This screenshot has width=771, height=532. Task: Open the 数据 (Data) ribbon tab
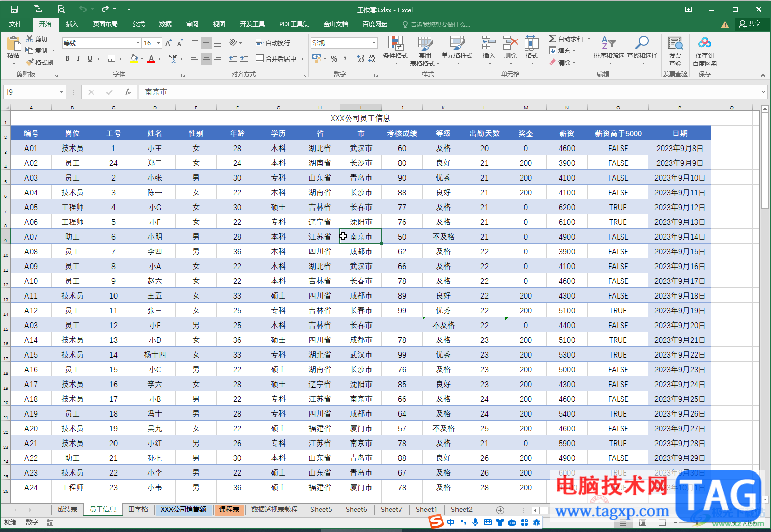(x=165, y=24)
